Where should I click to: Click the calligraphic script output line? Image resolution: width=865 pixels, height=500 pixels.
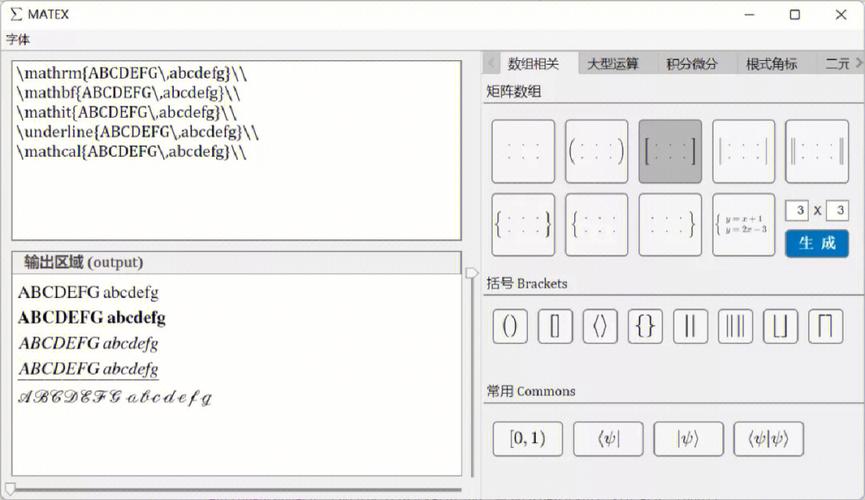click(115, 397)
